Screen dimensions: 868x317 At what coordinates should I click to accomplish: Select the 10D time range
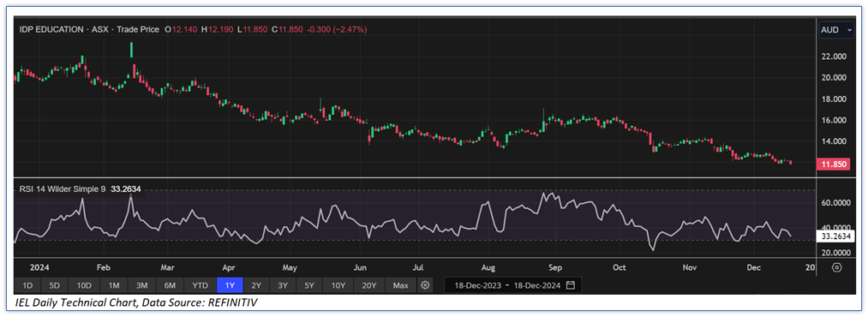click(x=84, y=285)
